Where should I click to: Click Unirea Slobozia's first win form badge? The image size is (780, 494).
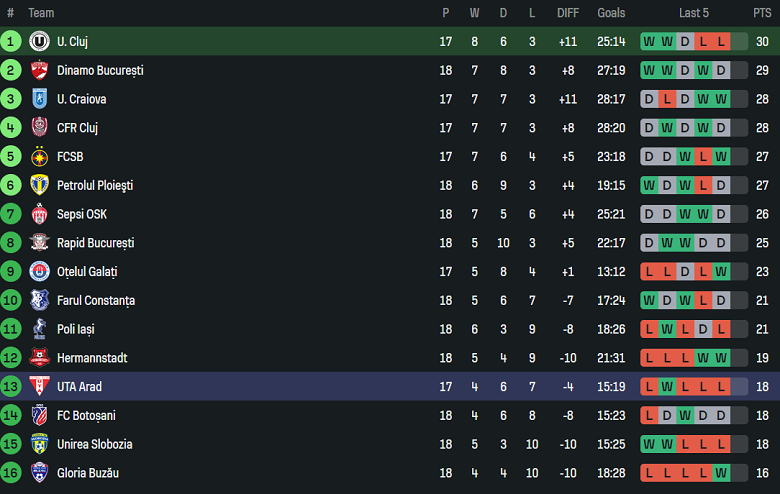[x=650, y=444]
